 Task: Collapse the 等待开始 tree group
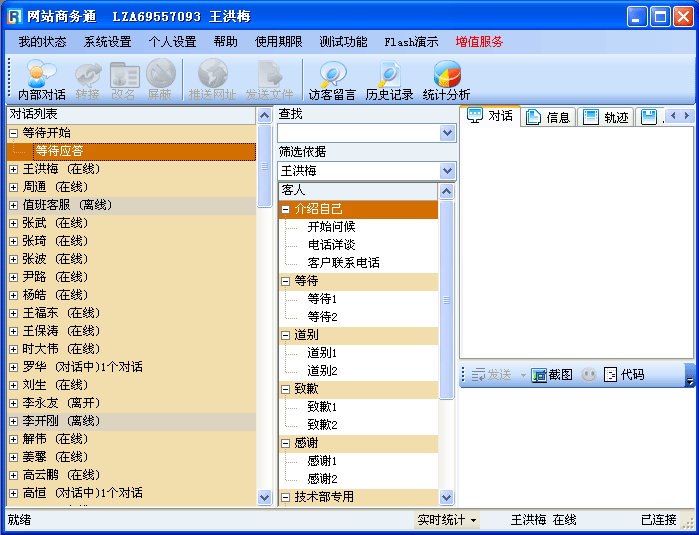point(14,133)
